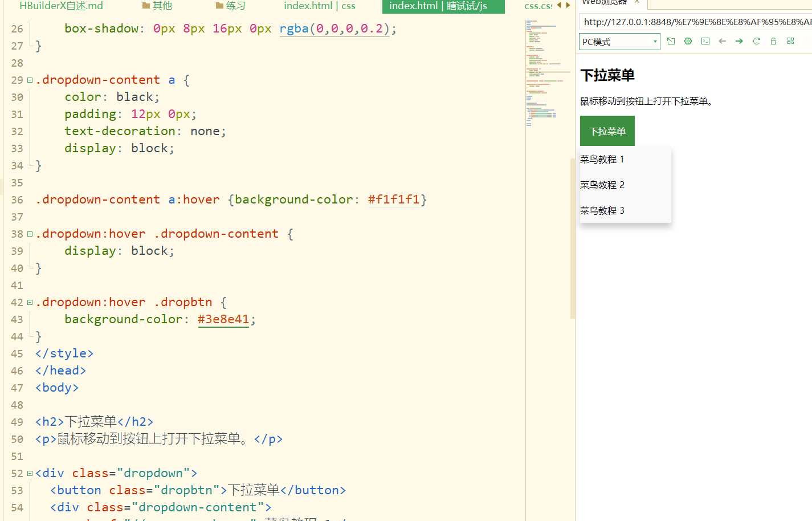This screenshot has height=521, width=812.
Task: Click the 下拉菜单 heading in preview
Action: click(x=607, y=75)
